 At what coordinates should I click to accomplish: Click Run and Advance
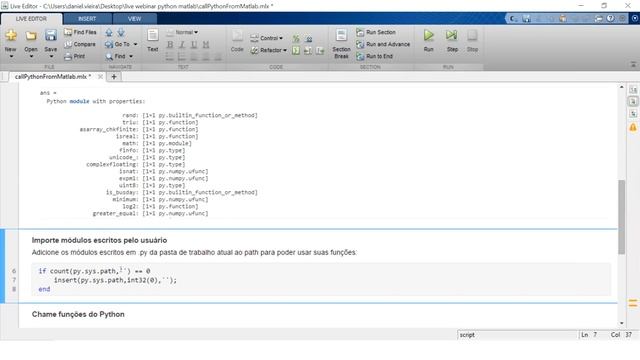click(x=383, y=44)
